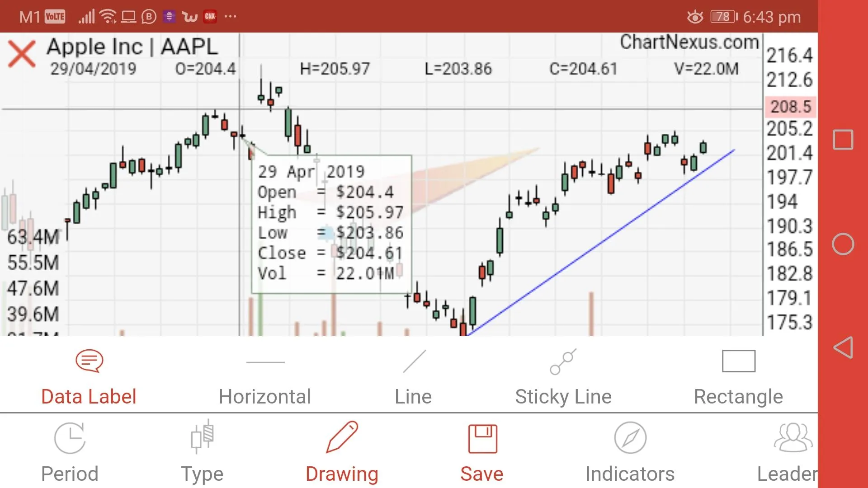Viewport: 868px width, 488px height.
Task: Open Indicators via the compass icon
Action: [x=629, y=437]
